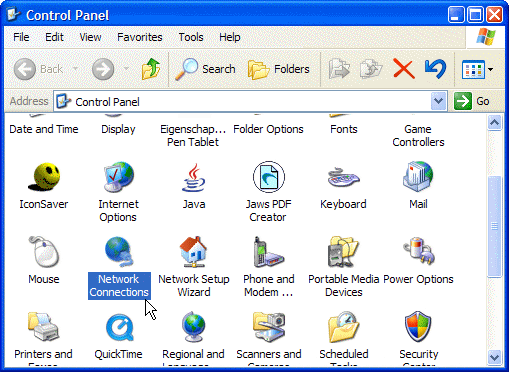Expand the Forward button history arrow
Viewport: 509px width, 372px height.
click(126, 69)
